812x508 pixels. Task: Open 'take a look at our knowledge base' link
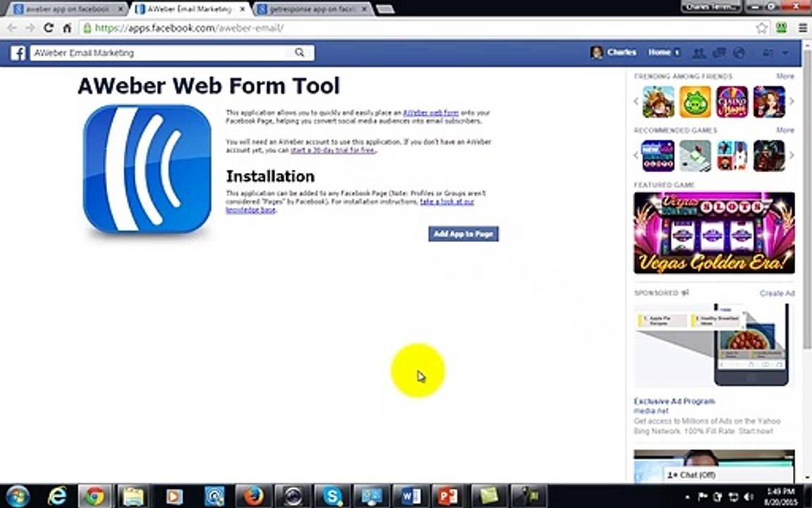pos(350,206)
